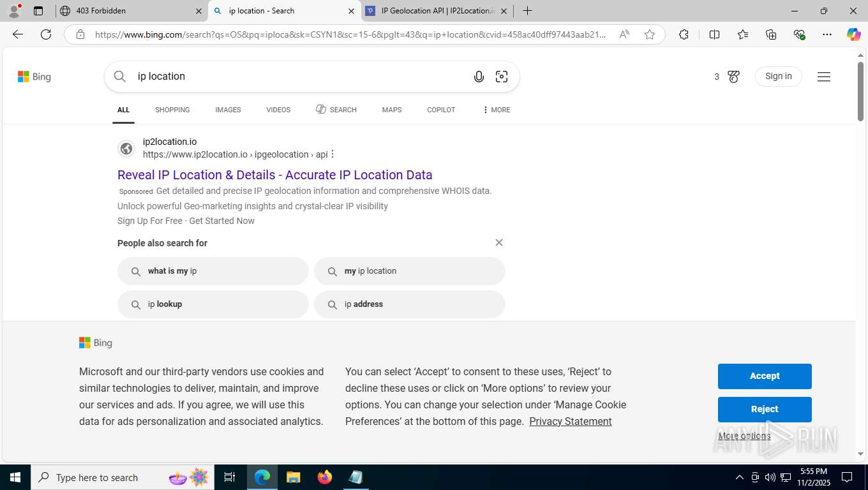Click the Sign in button

click(x=778, y=77)
